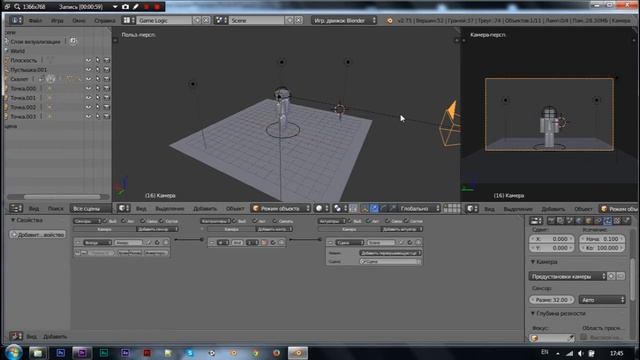640x360 pixels.
Task: Select World in the outliner
Action: coord(18,51)
